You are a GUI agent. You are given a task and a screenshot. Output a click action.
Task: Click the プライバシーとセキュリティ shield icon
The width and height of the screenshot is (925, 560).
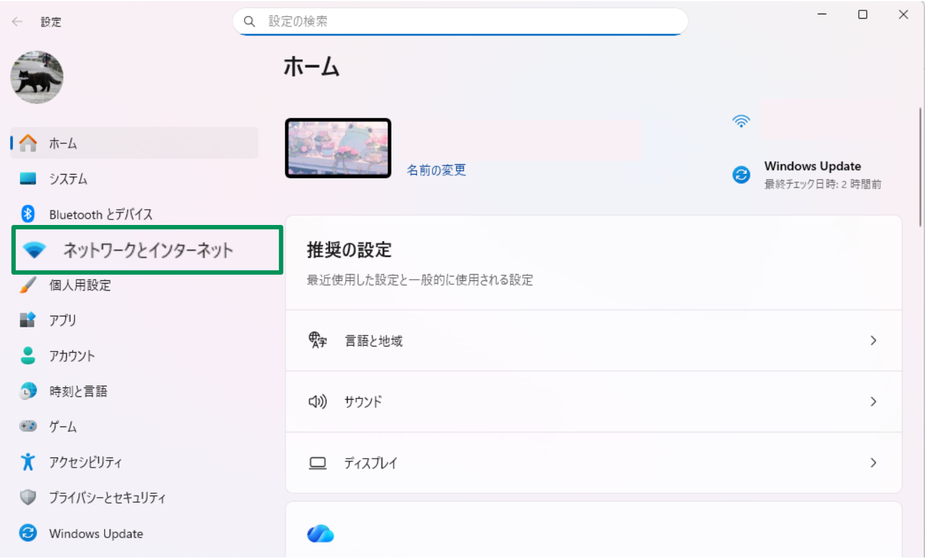pos(27,497)
